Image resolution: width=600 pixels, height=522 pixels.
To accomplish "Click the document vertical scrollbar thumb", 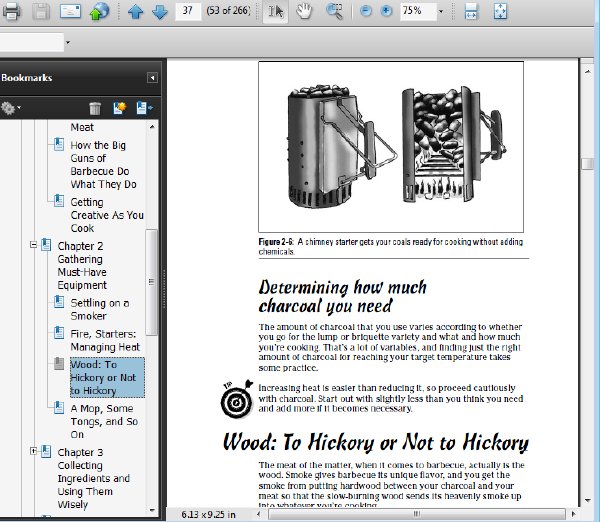I will (x=587, y=164).
